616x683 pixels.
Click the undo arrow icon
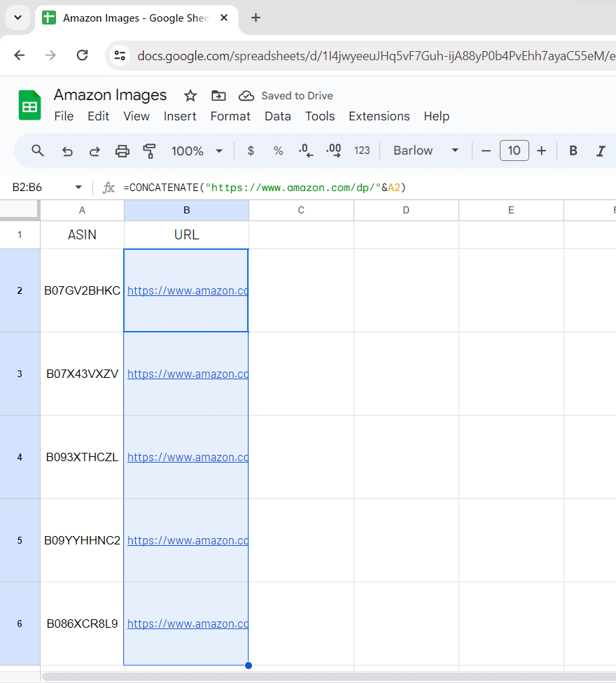coord(67,150)
